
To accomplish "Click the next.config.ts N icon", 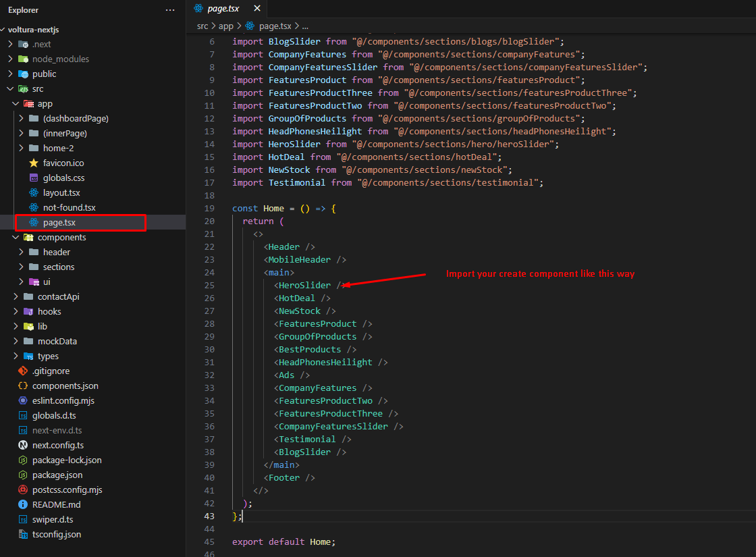I will pos(23,446).
